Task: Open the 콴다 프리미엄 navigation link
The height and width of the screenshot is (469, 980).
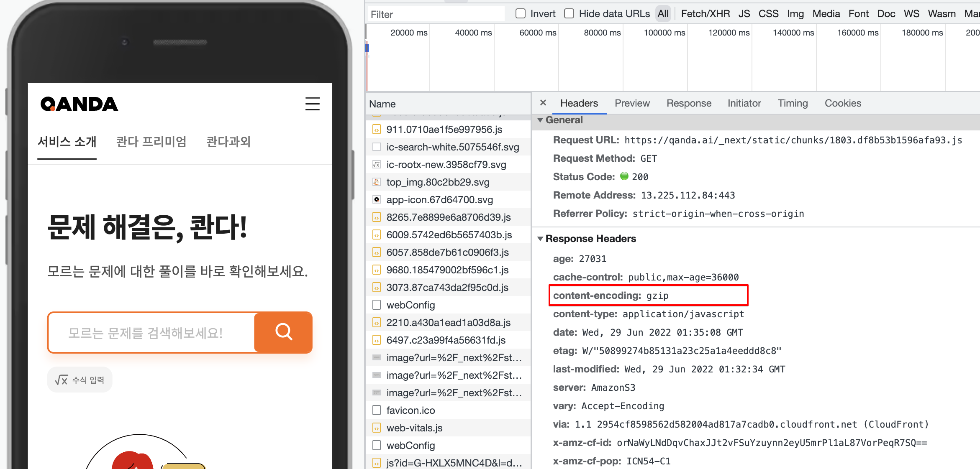Action: click(151, 142)
